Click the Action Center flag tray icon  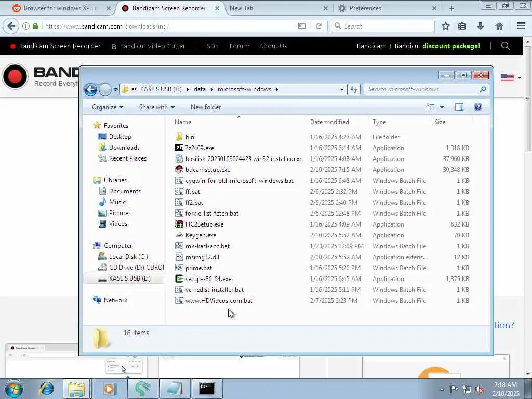click(x=454, y=389)
